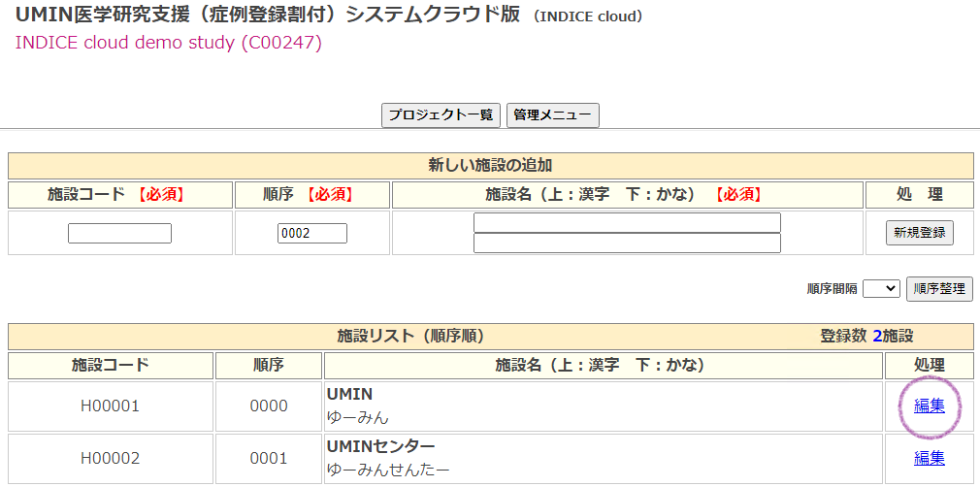
Task: Select the lower 施設名 kana text field
Action: tap(627, 243)
